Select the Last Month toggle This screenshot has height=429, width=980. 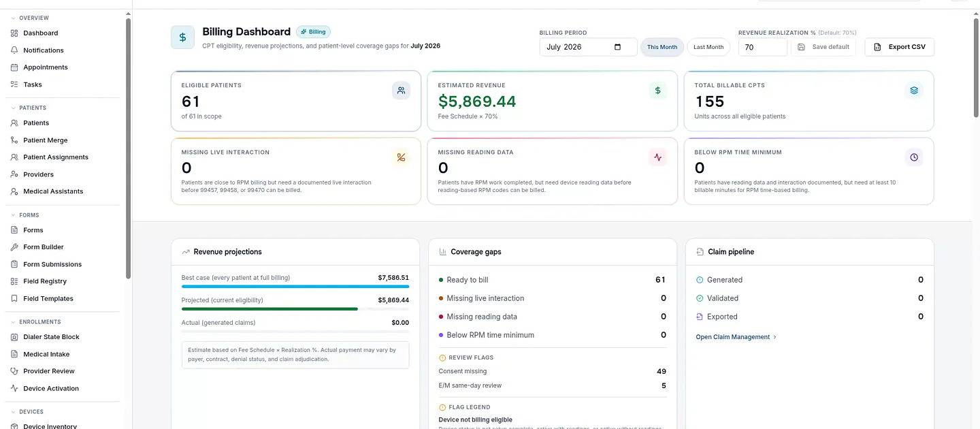click(x=708, y=47)
